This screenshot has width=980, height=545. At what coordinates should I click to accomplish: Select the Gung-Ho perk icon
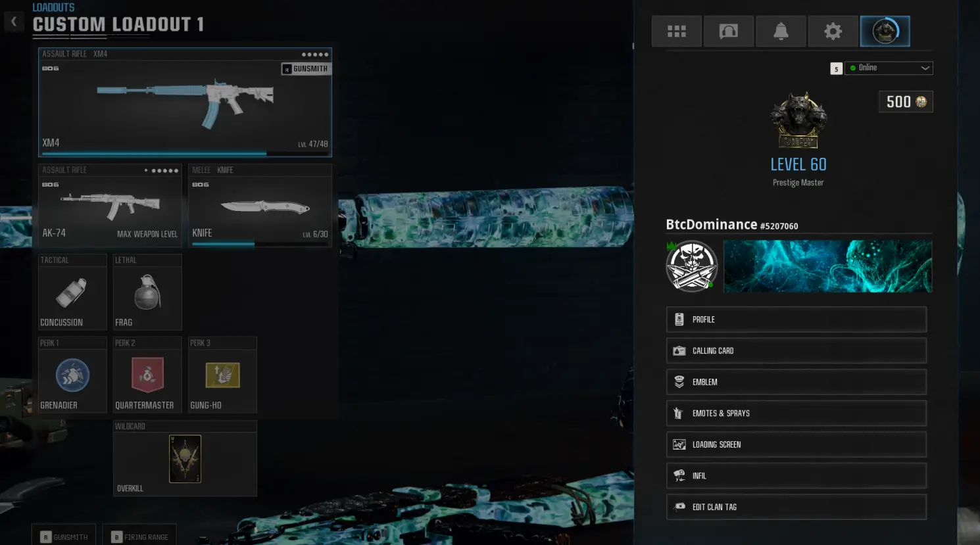tap(222, 375)
